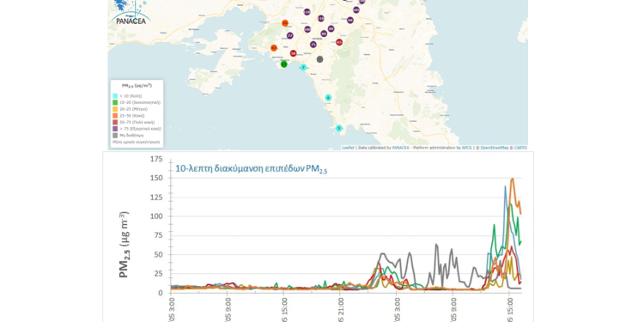This screenshot has width=644, height=322.
Task: Click the orange '25-50' legend swatch
Action: pyautogui.click(x=115, y=115)
